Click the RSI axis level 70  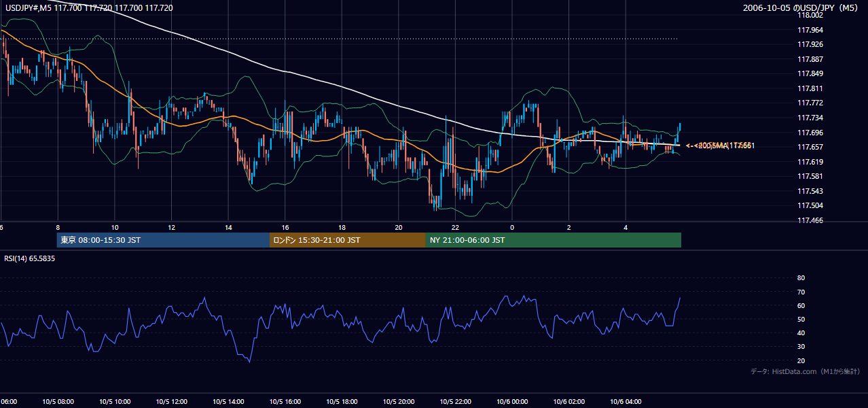801,292
